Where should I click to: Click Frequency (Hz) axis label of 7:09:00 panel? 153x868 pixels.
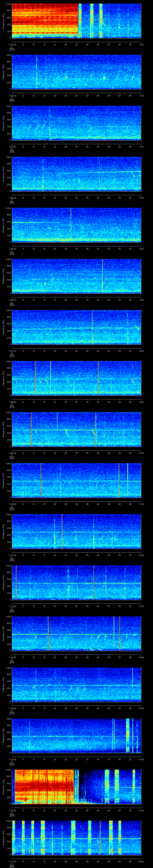(x=3, y=429)
